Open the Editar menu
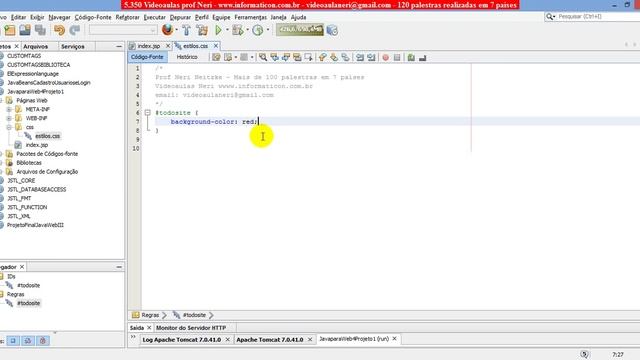This screenshot has height=360, width=640. (x=18, y=17)
